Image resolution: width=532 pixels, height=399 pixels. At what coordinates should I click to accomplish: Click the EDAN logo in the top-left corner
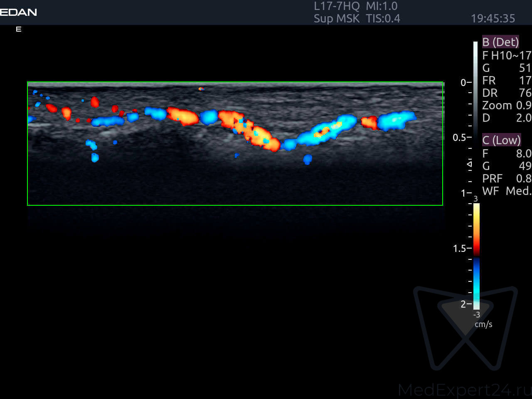(18, 12)
